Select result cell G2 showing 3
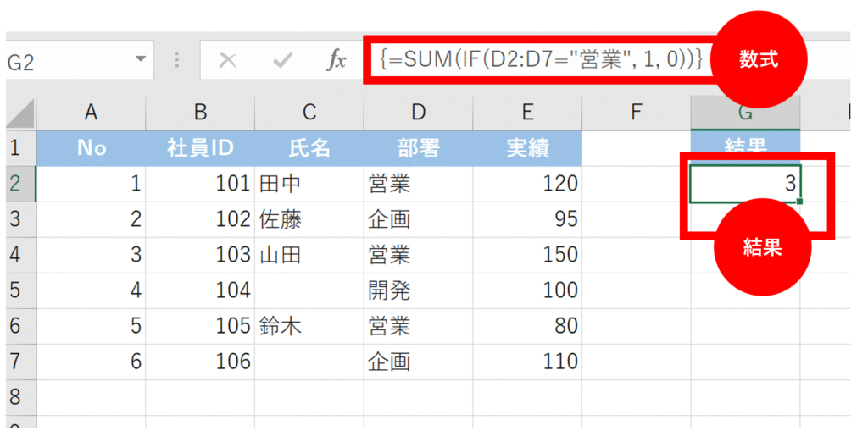 click(745, 184)
